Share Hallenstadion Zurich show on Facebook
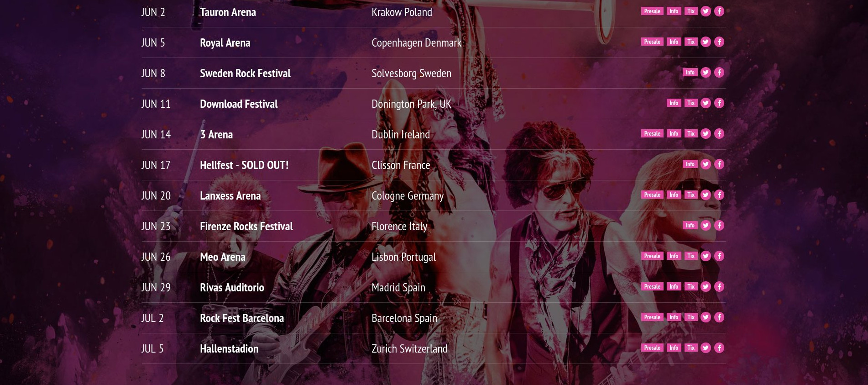The width and height of the screenshot is (868, 385). [719, 348]
